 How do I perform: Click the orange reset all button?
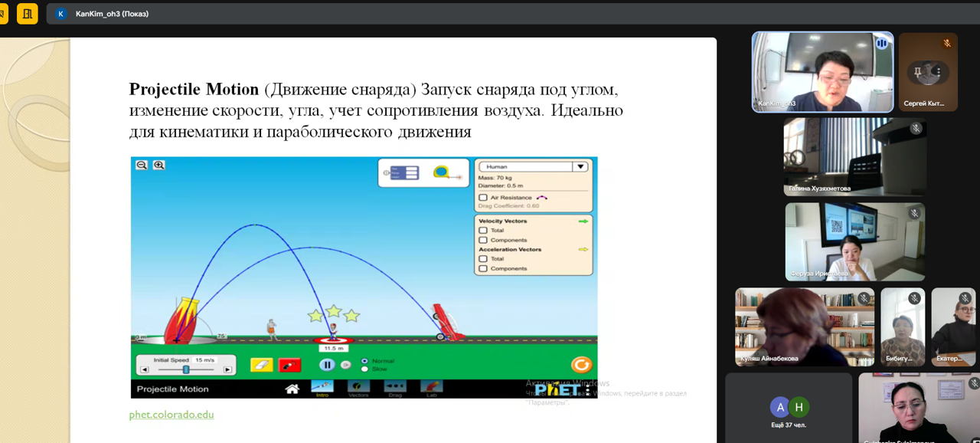581,365
